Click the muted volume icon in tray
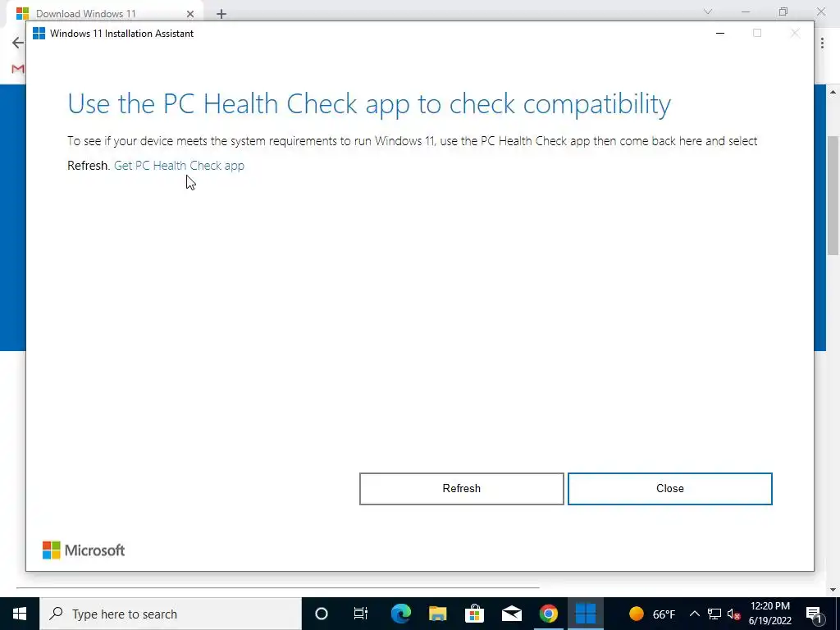The width and height of the screenshot is (840, 630). 733,614
